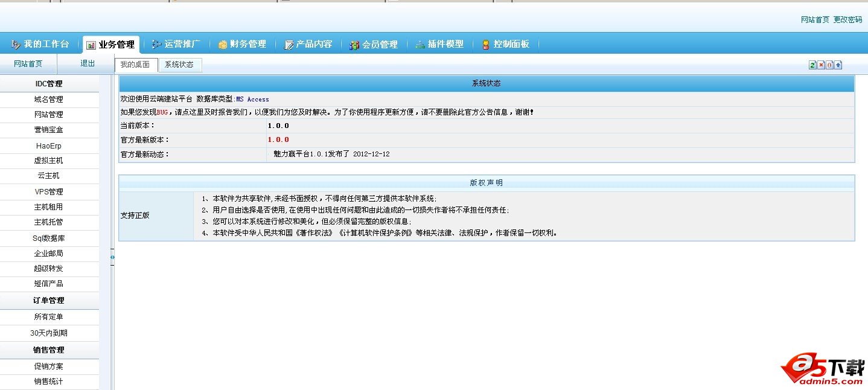Toggle the 销售管理 section header
This screenshot has height=390, width=868.
(49, 350)
